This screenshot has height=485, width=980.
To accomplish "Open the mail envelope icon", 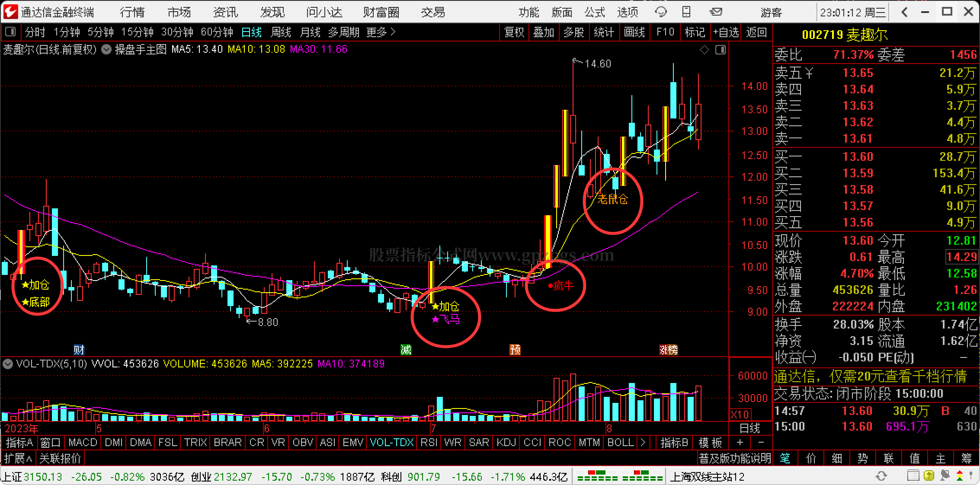I will click(x=716, y=12).
